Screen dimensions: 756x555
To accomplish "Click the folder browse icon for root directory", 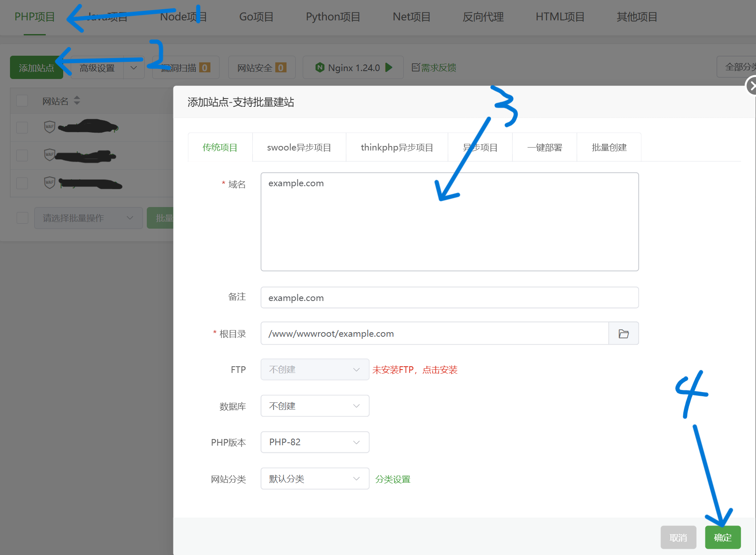I will coord(623,333).
